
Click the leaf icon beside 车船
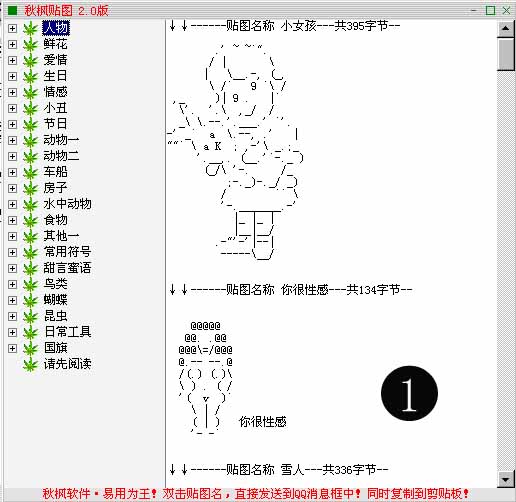30,172
